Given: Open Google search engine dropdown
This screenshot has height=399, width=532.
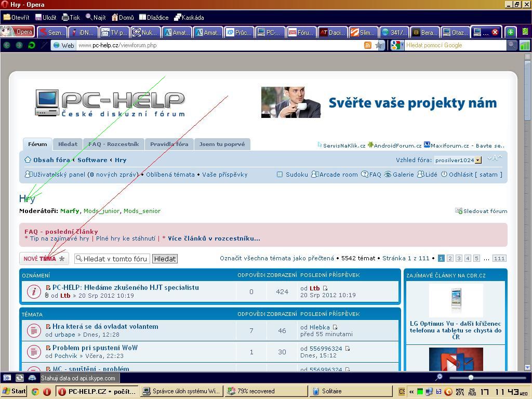Looking at the screenshot, I should pyautogui.click(x=396, y=45).
